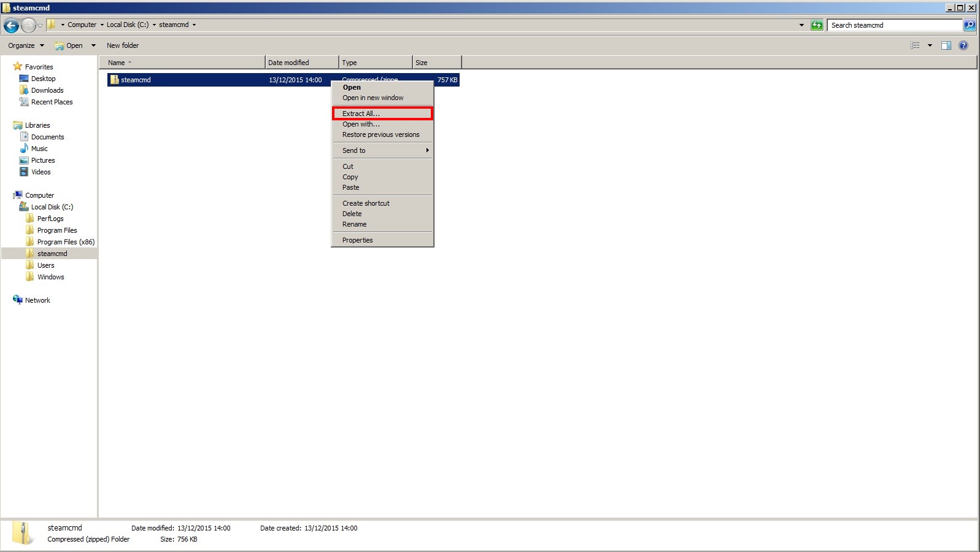This screenshot has width=980, height=552.
Task: Click the 757 KB size cell
Action: pyautogui.click(x=447, y=80)
